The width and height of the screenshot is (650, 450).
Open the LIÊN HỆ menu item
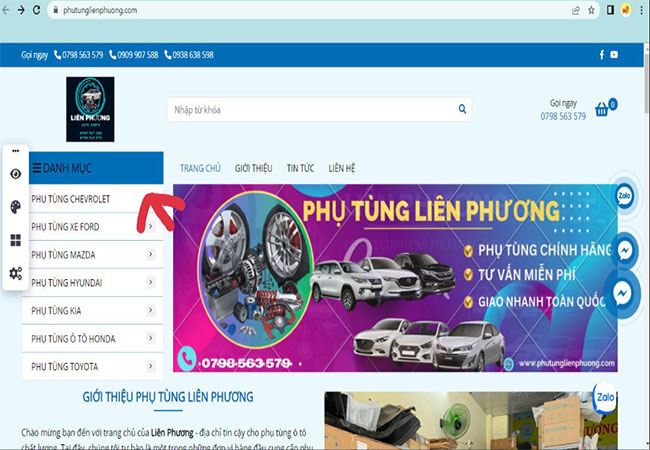pos(342,168)
